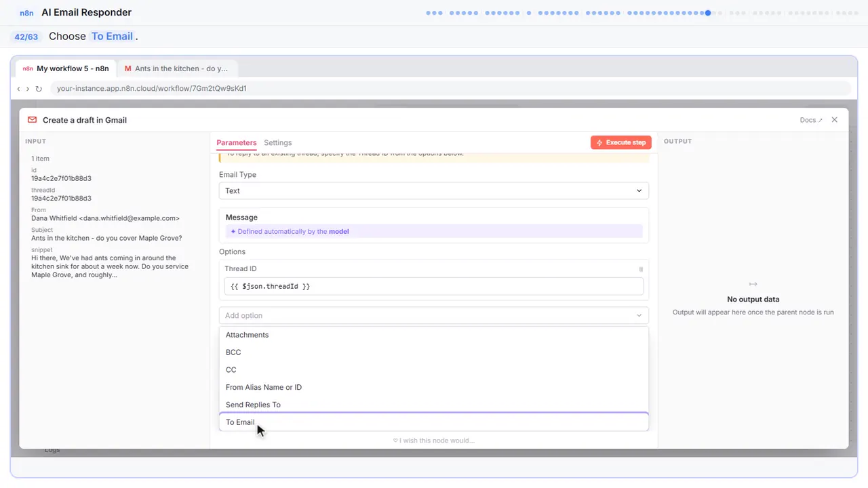
Task: Click the 42/63 step counter badge
Action: 26,37
